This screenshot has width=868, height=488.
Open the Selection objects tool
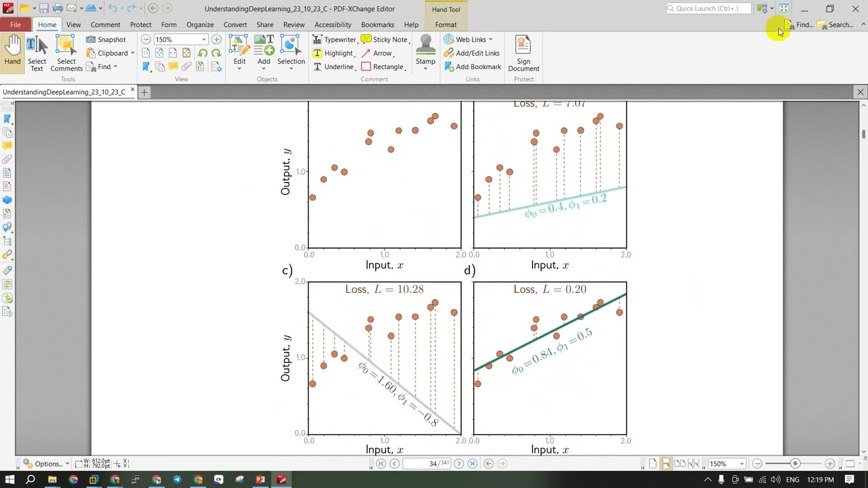[x=291, y=52]
